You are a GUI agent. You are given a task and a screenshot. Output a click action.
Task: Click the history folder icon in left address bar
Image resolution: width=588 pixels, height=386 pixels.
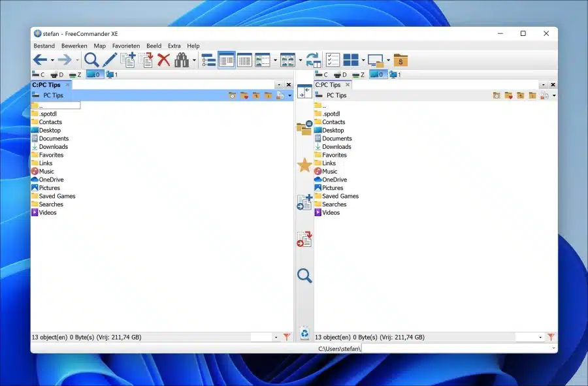point(233,95)
